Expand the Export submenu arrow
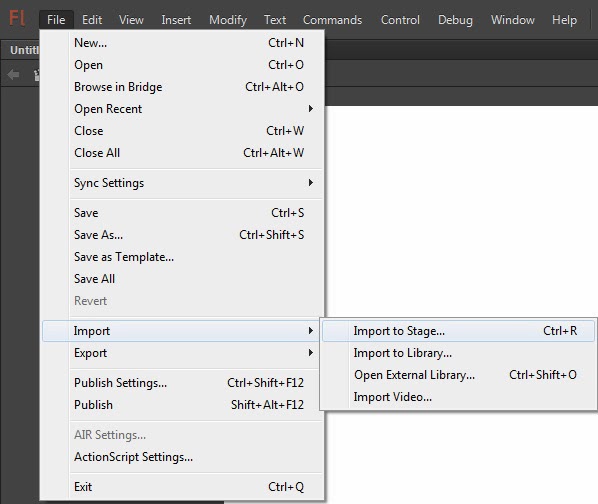598x504 pixels. click(311, 353)
